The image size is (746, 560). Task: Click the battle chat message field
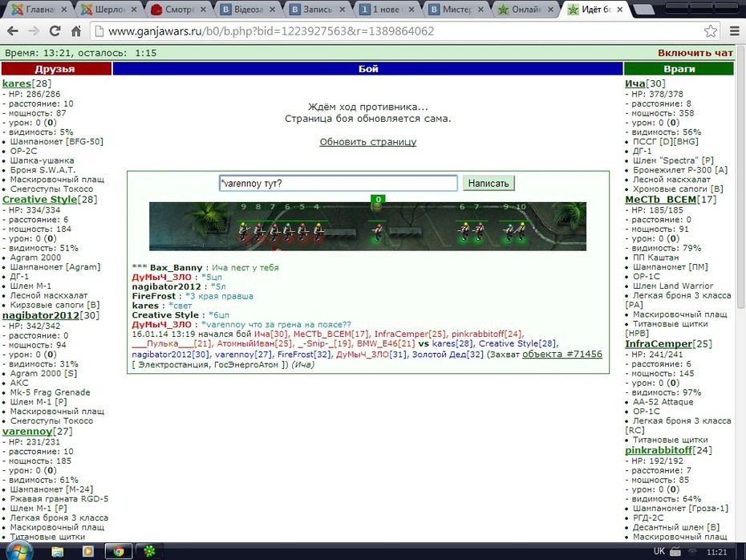[339, 183]
